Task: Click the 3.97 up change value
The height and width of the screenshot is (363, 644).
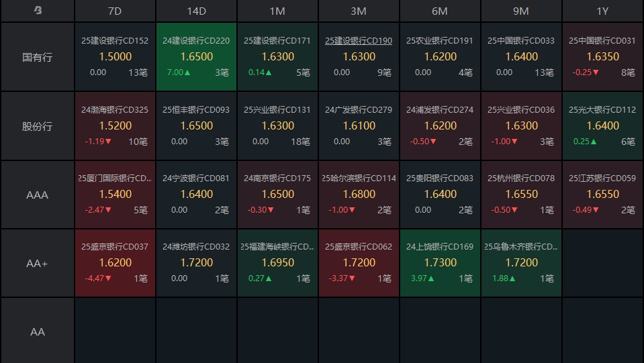Action: point(422,278)
